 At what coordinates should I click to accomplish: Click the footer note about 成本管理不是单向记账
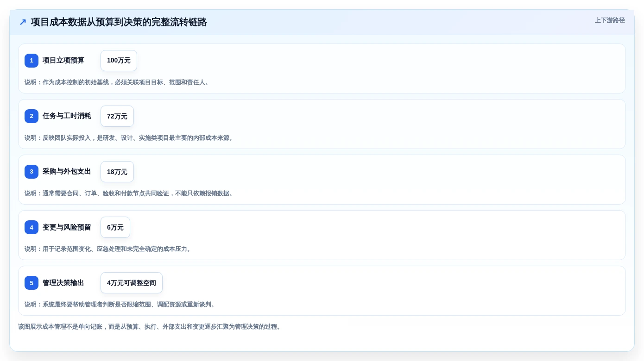(x=150, y=327)
